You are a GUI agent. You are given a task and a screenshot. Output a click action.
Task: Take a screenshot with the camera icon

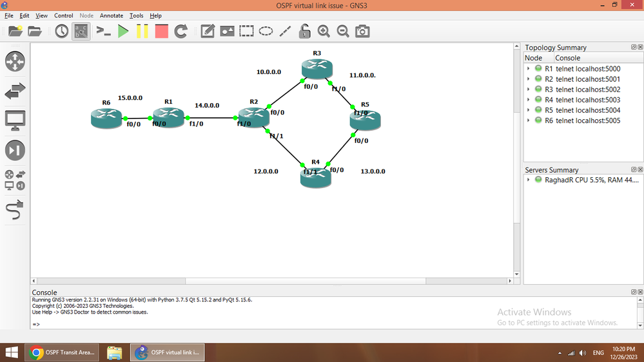tap(362, 31)
